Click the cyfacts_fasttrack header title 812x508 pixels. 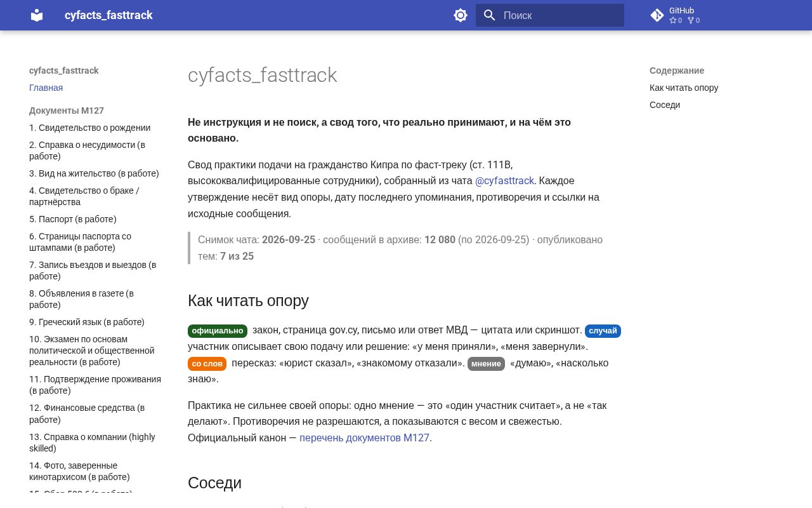click(108, 15)
